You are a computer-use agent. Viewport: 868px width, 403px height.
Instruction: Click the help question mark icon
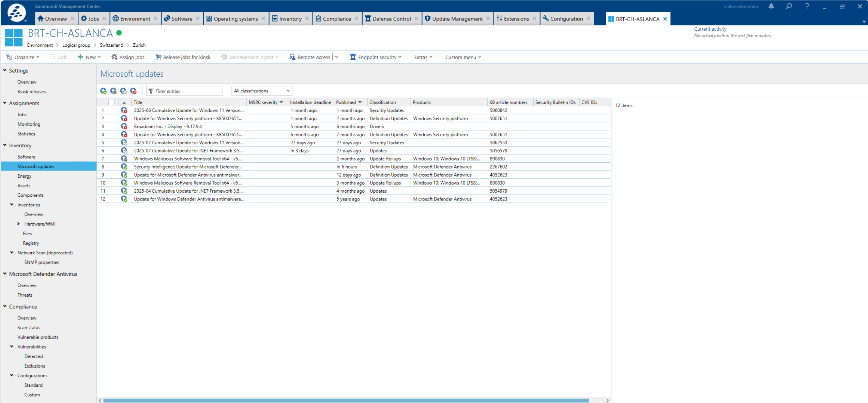[x=807, y=6]
